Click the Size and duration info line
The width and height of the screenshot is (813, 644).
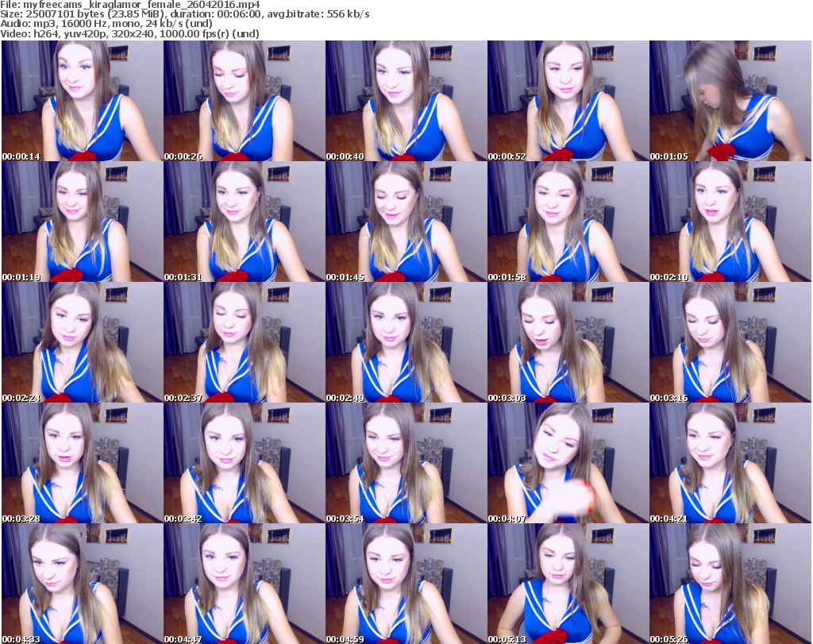pos(185,14)
